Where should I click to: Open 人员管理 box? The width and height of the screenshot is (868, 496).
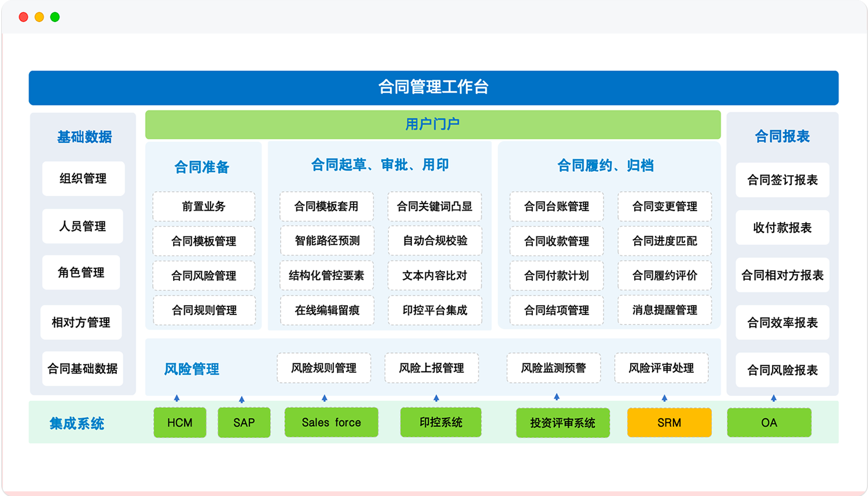[x=83, y=226]
